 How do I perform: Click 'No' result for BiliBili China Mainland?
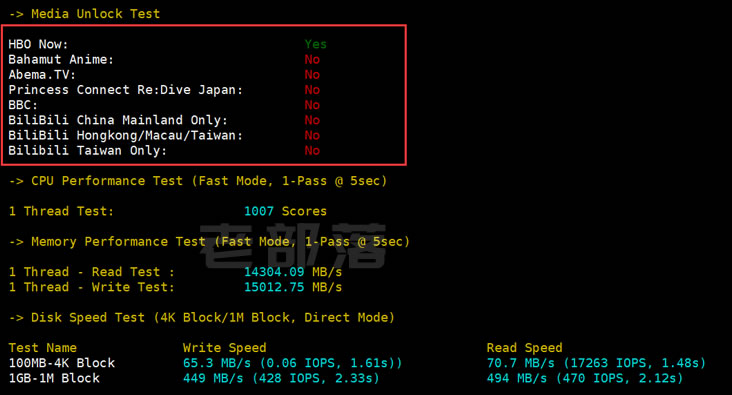(312, 120)
